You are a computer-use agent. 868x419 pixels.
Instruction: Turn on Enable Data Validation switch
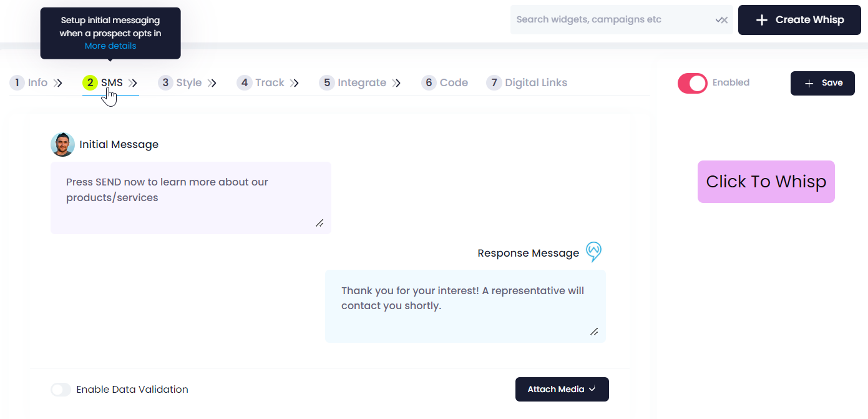coord(61,390)
